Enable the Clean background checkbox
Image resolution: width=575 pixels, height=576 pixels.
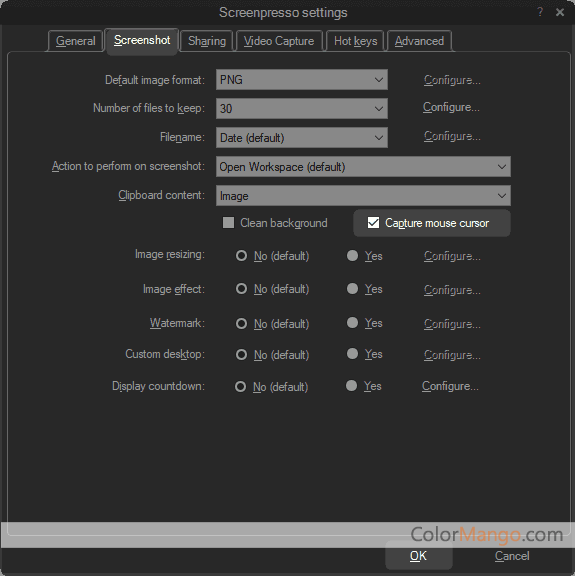click(x=229, y=223)
